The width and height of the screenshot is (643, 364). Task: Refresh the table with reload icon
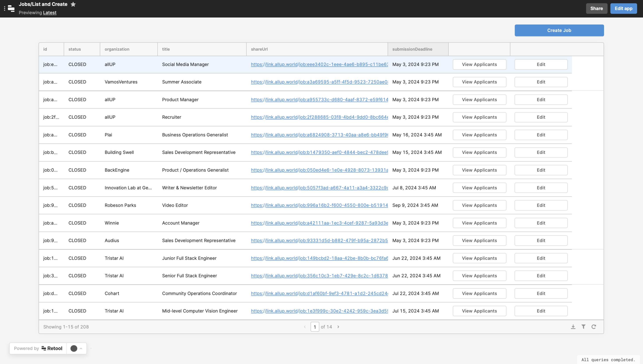click(594, 327)
